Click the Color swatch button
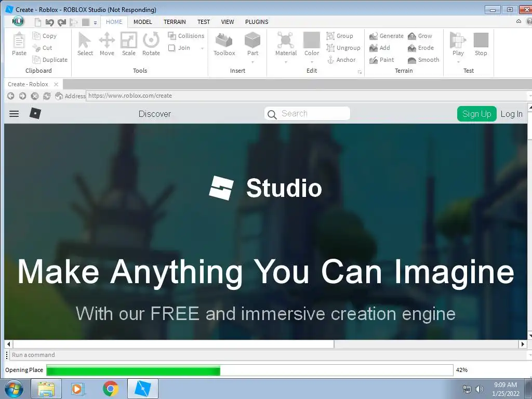The height and width of the screenshot is (399, 532). (312, 44)
